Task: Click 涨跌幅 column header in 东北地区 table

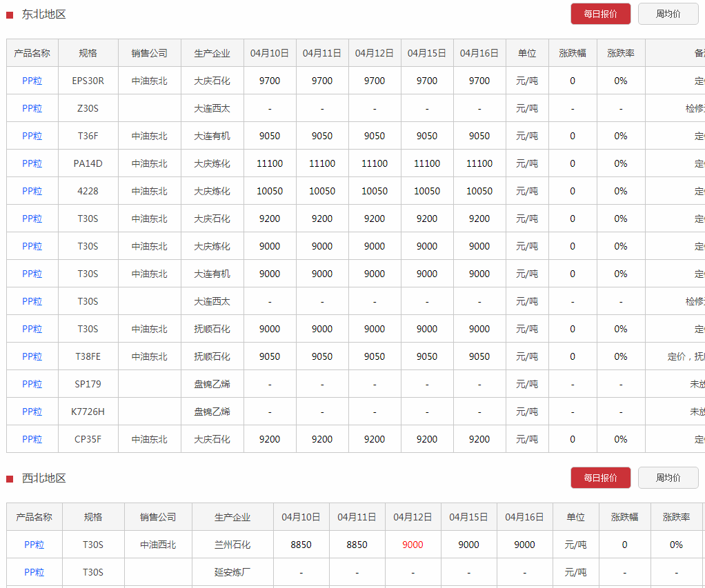Action: pos(573,53)
